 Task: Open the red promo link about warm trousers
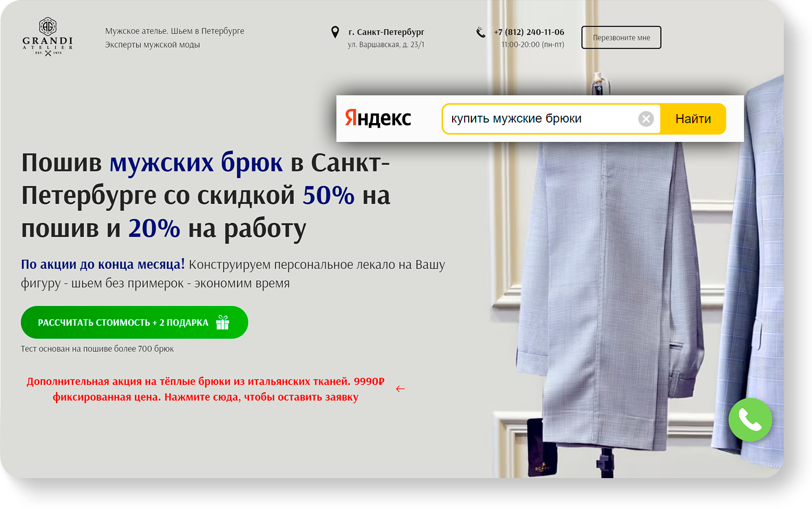[205, 389]
